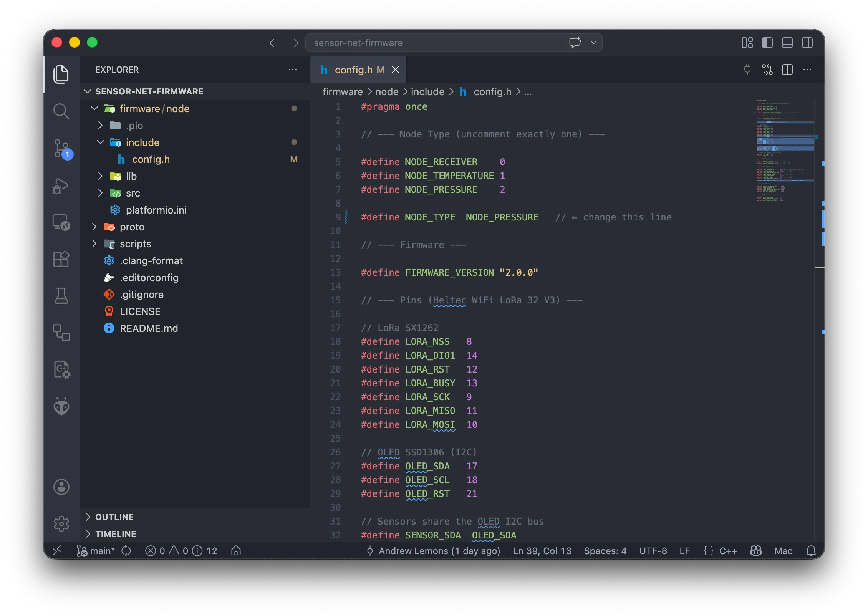Go forward with the right arrow

pyautogui.click(x=294, y=43)
